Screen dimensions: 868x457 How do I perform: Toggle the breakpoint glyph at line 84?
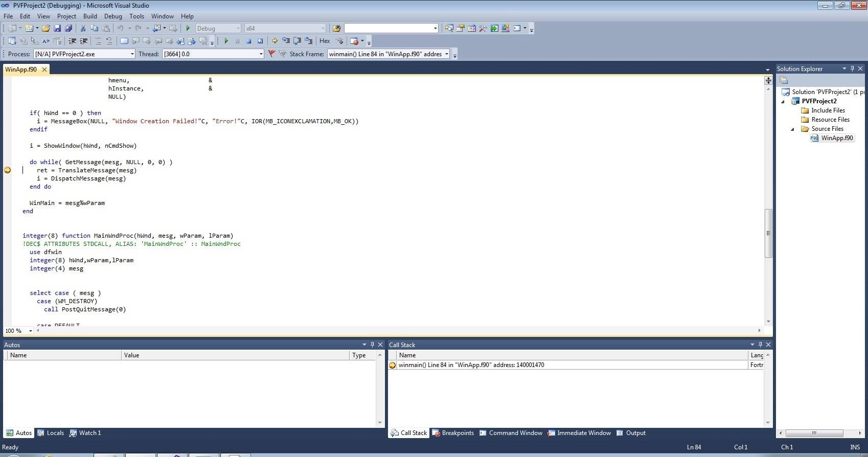coord(7,170)
